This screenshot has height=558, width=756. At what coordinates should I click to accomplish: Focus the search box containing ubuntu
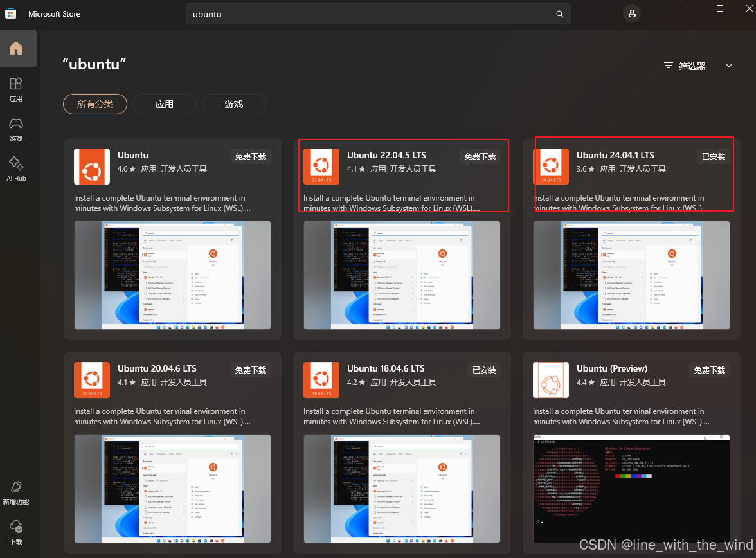[379, 14]
